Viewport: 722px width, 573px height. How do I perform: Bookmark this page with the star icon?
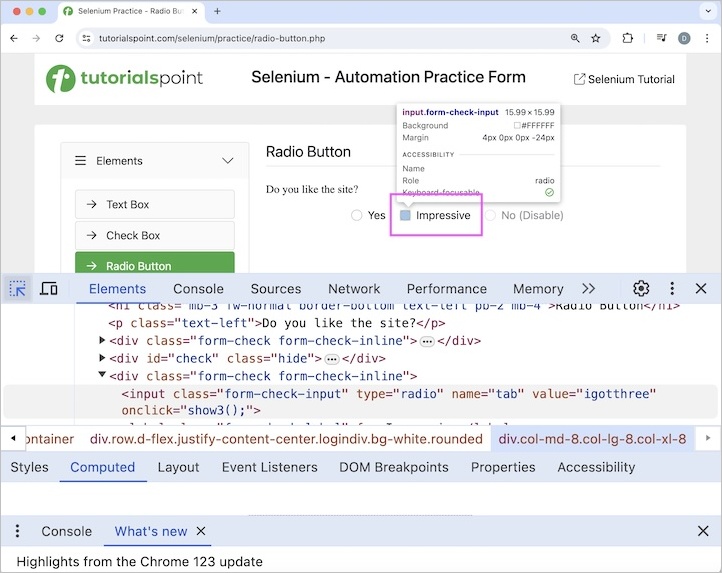596,38
